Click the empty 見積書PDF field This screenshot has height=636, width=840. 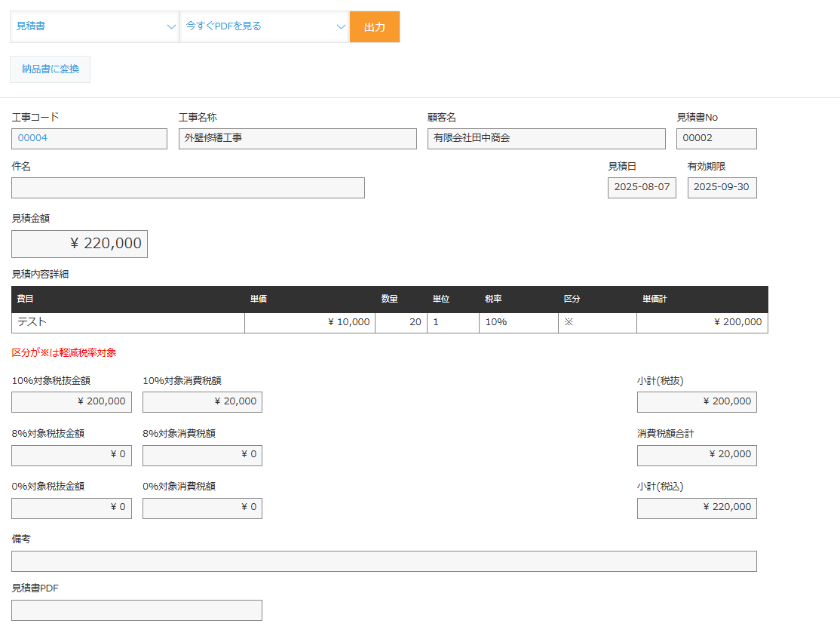(x=136, y=610)
